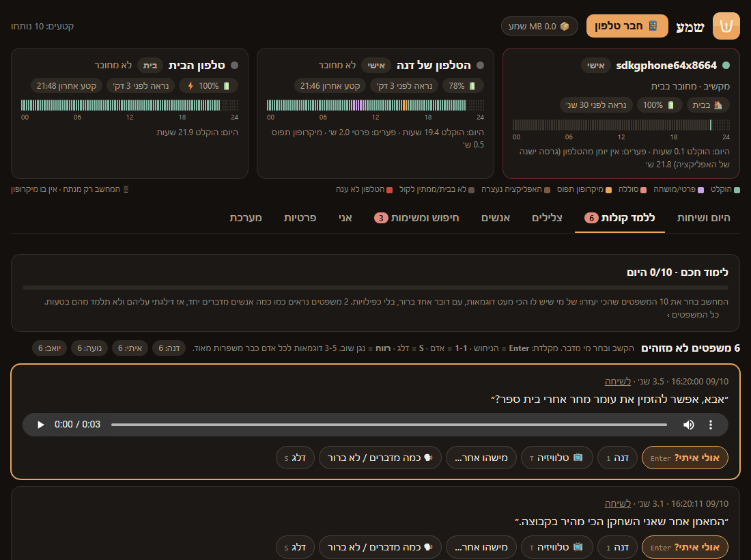751x560 pixels.
Task: Click the grey status dot of טלפון הבית
Action: point(235,65)
